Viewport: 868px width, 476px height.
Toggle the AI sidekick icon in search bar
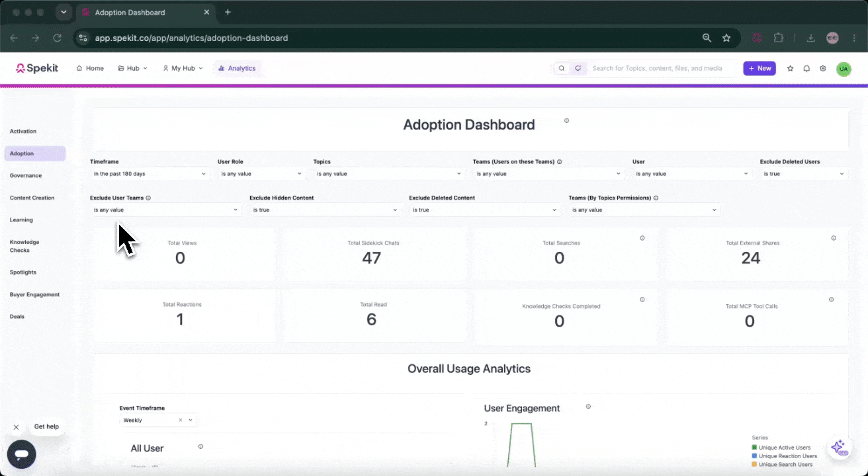pos(578,68)
